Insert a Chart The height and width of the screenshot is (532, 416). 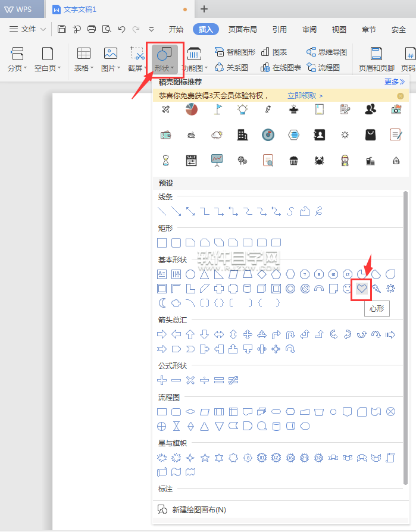coord(274,52)
